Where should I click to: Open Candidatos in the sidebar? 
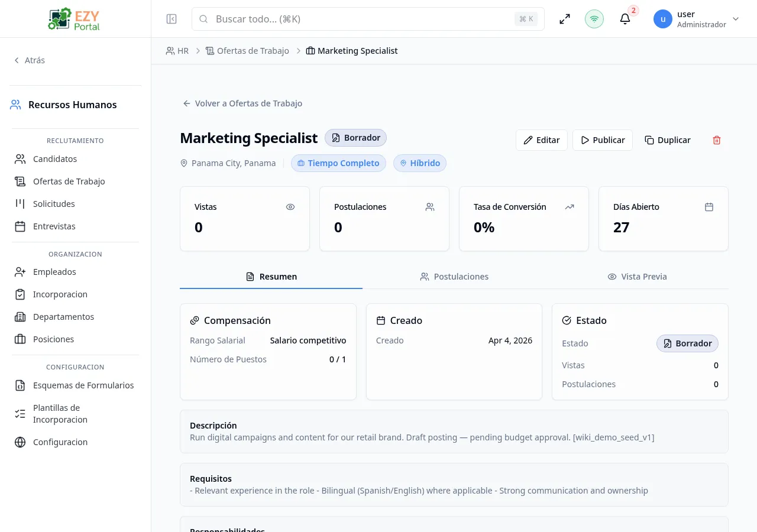76,159
